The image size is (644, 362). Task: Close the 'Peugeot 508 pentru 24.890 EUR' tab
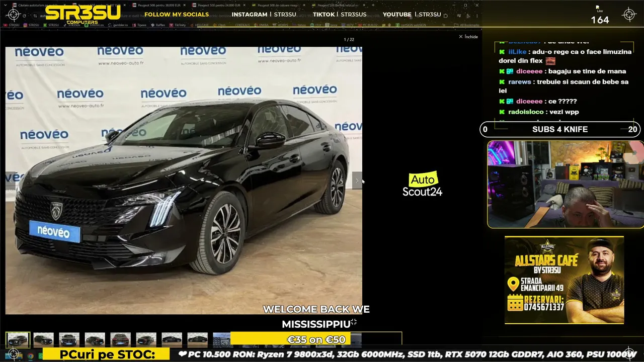click(x=245, y=5)
